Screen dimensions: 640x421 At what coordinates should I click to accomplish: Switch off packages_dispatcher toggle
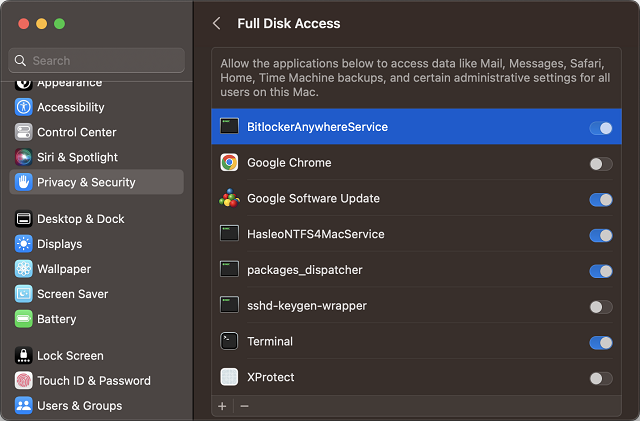[601, 271]
